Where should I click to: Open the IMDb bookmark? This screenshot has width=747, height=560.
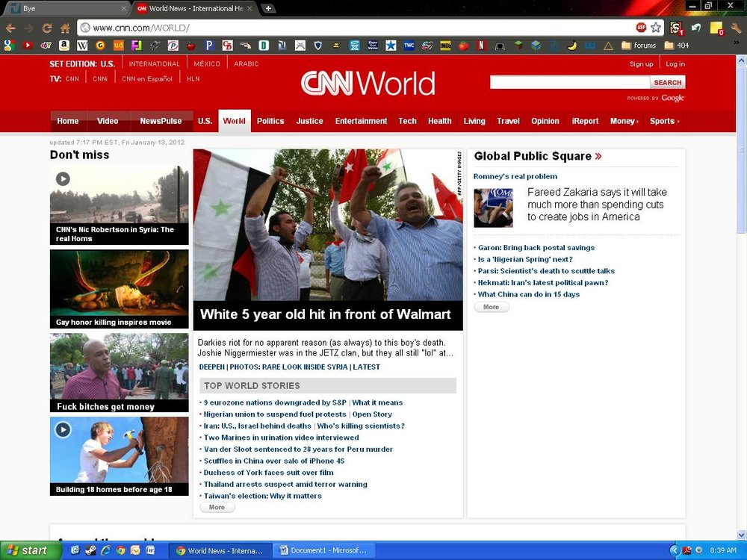click(x=445, y=46)
